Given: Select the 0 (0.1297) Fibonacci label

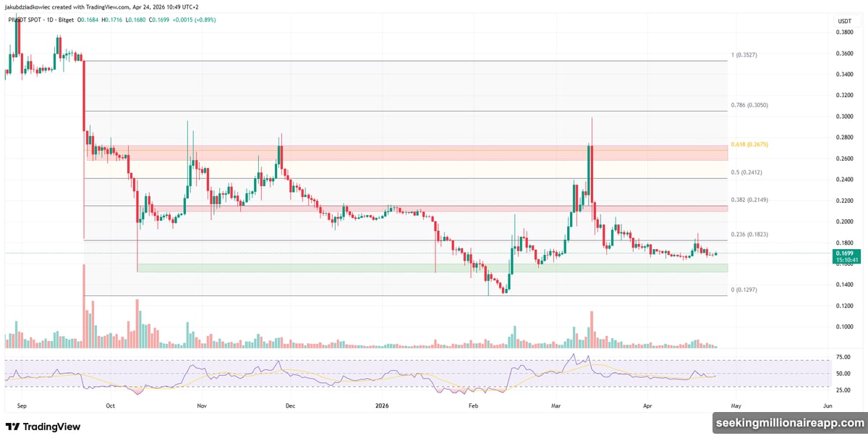Looking at the screenshot, I should pos(746,290).
